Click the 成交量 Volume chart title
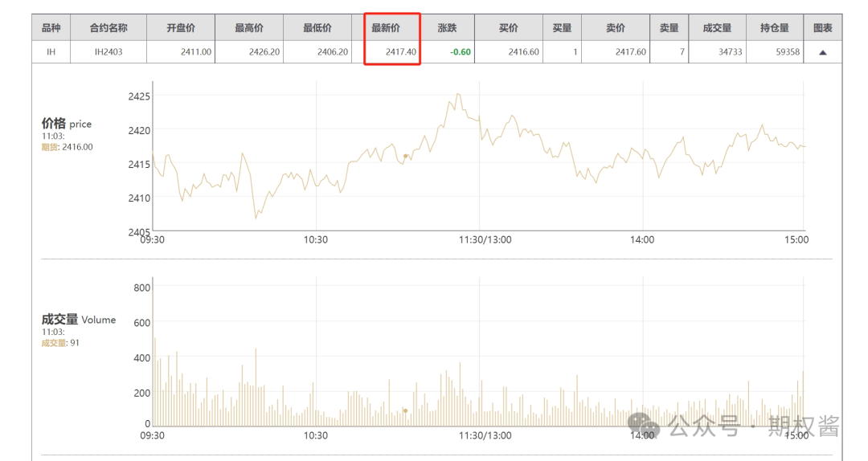The image size is (868, 461). (79, 320)
